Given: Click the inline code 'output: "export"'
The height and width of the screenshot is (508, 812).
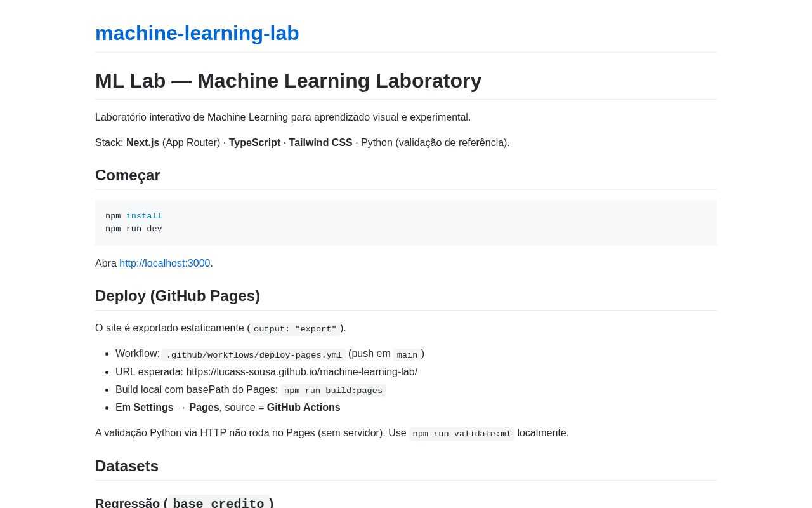Looking at the screenshot, I should point(295,329).
